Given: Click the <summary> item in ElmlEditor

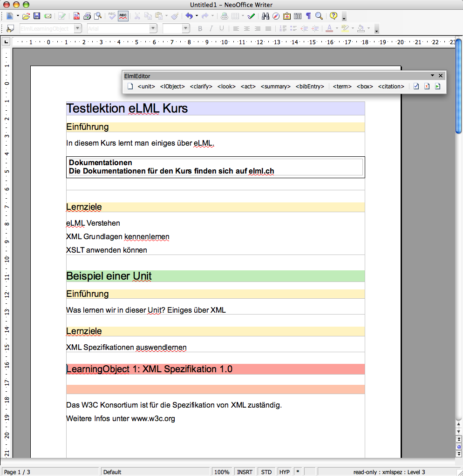Looking at the screenshot, I should 275,86.
